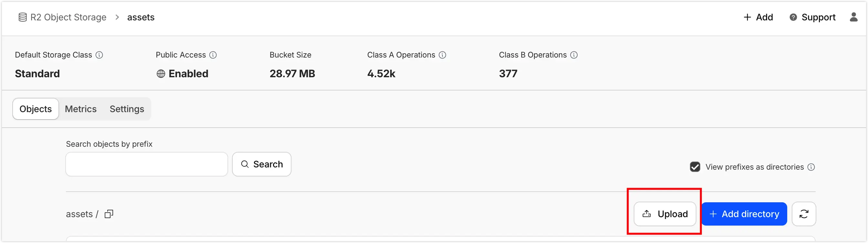This screenshot has height=243, width=868.
Task: Click the R2 Object Storage database icon
Action: click(x=23, y=17)
